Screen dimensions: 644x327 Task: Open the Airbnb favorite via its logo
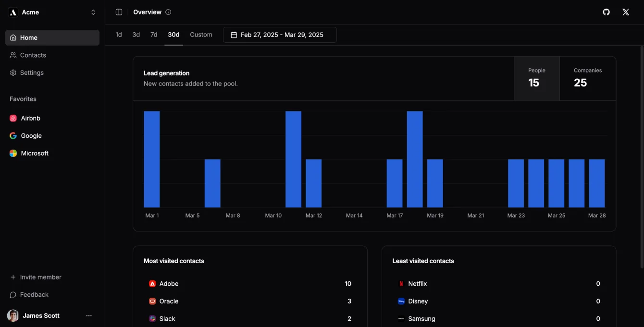pyautogui.click(x=12, y=118)
